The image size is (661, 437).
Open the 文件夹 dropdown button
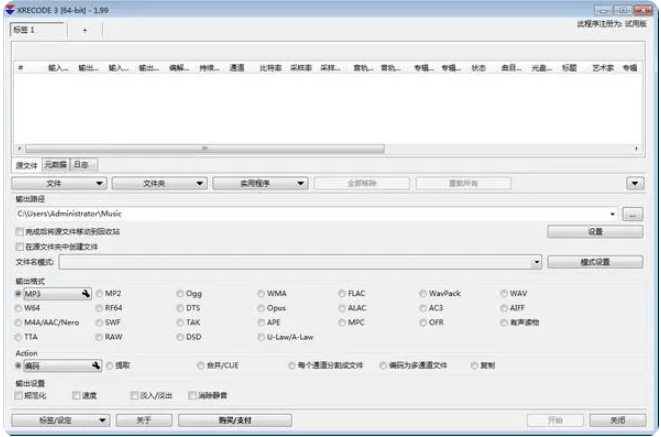(x=159, y=183)
